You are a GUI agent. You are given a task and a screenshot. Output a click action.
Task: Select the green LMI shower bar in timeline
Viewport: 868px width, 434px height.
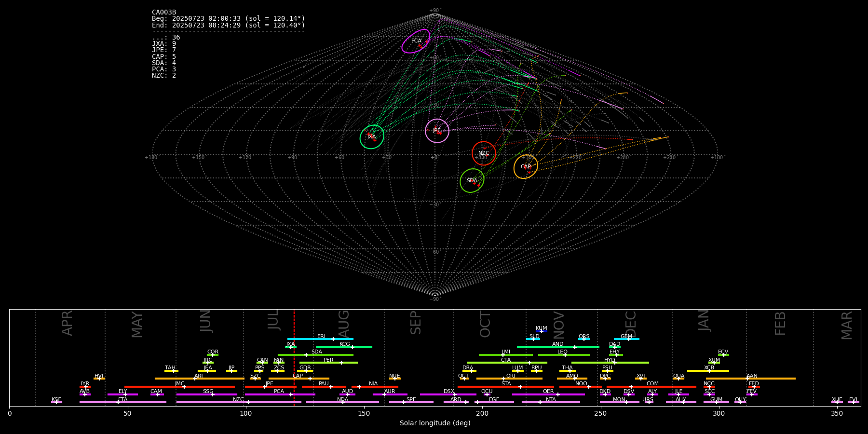pos(506,355)
